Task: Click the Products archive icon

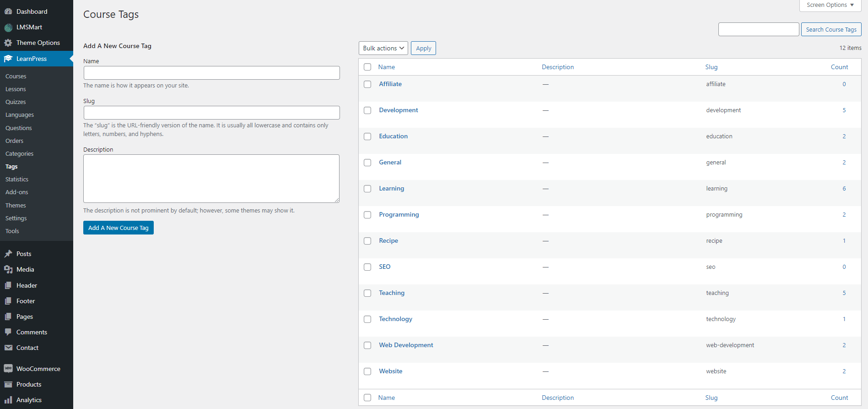Action: (8, 384)
